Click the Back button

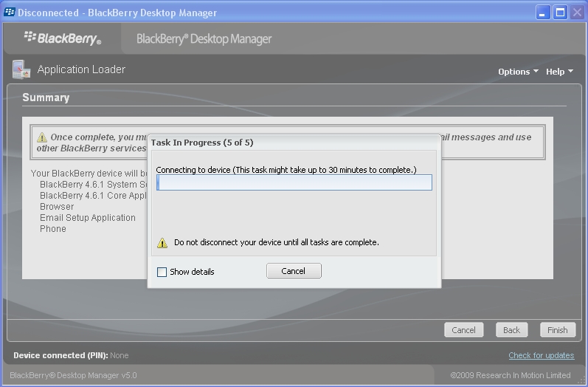coord(511,330)
